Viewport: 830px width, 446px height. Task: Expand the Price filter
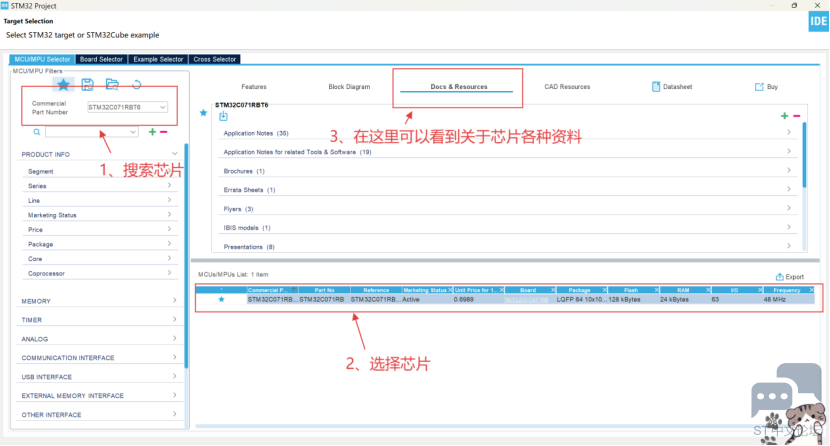click(169, 229)
